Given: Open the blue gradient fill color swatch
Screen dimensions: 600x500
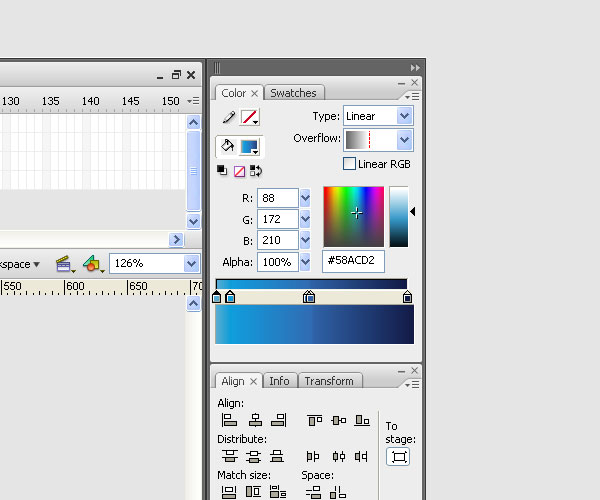Looking at the screenshot, I should click(x=249, y=147).
